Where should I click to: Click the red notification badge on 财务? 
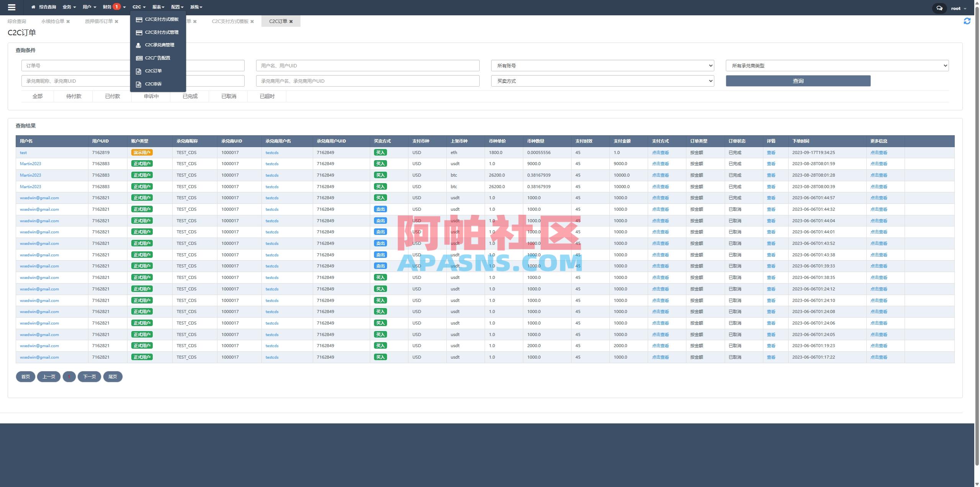coord(117,6)
